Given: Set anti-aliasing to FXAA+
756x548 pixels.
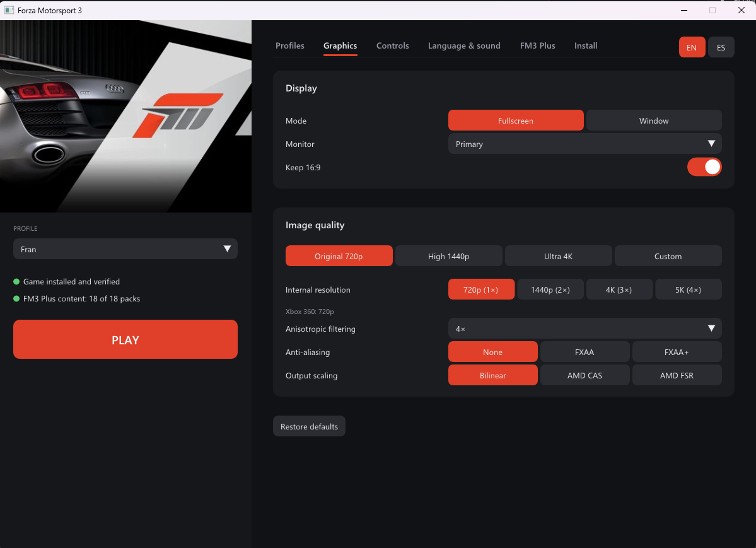Looking at the screenshot, I should click(x=677, y=352).
